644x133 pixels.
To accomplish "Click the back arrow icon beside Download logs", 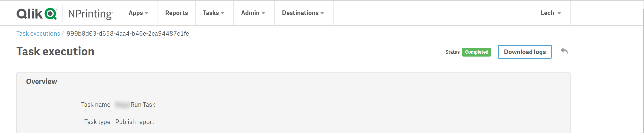I will (564, 51).
